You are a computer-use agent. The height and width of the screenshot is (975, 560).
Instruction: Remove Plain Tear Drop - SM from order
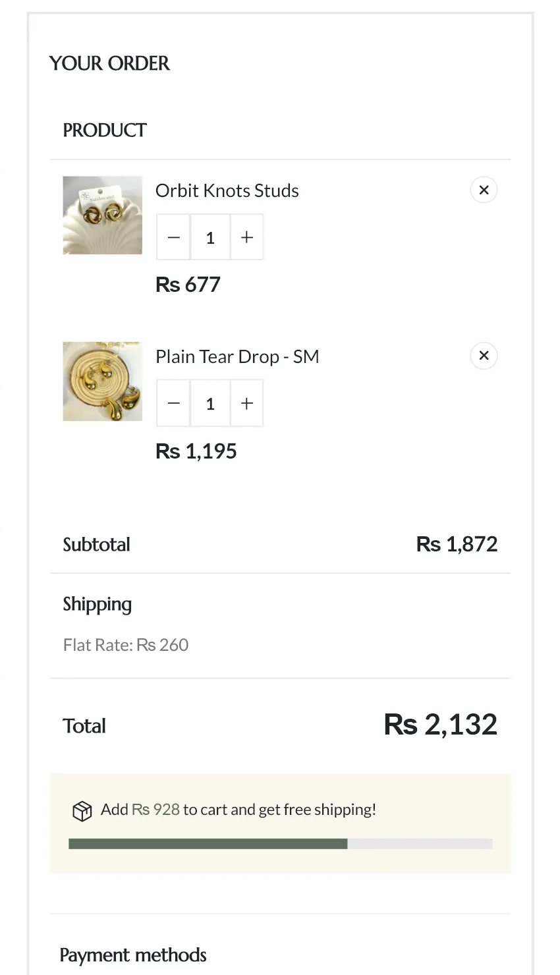point(484,356)
